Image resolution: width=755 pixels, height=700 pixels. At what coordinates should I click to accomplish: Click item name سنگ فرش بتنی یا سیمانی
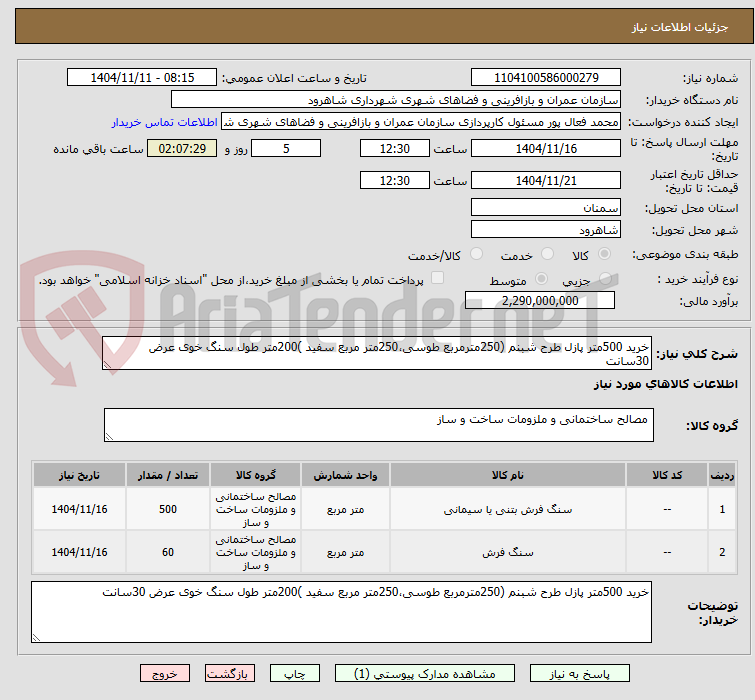coord(508,509)
